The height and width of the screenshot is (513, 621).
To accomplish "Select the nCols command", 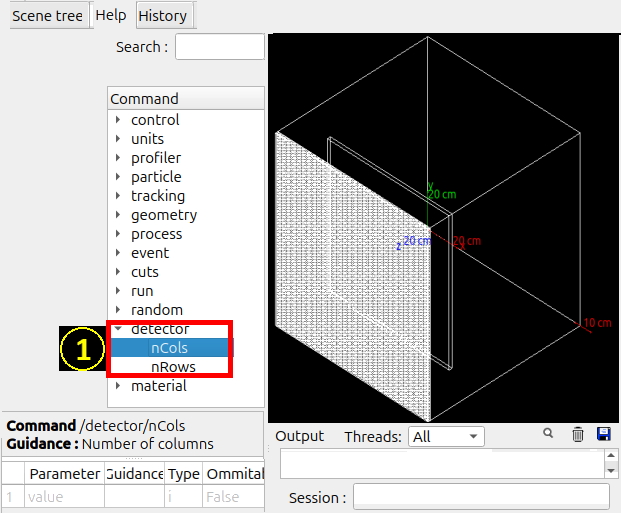I will (x=170, y=348).
